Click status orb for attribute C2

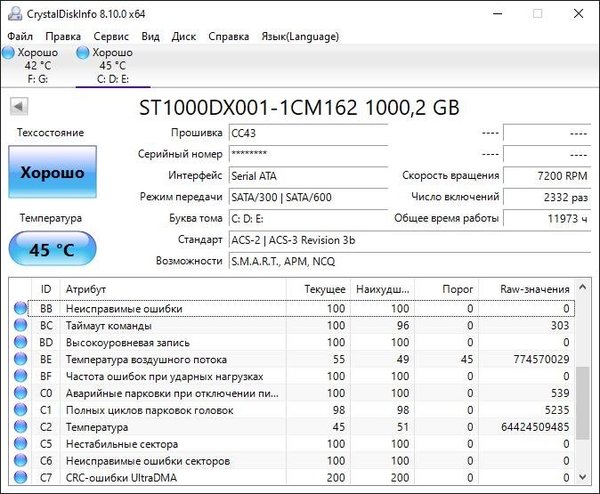tap(20, 427)
